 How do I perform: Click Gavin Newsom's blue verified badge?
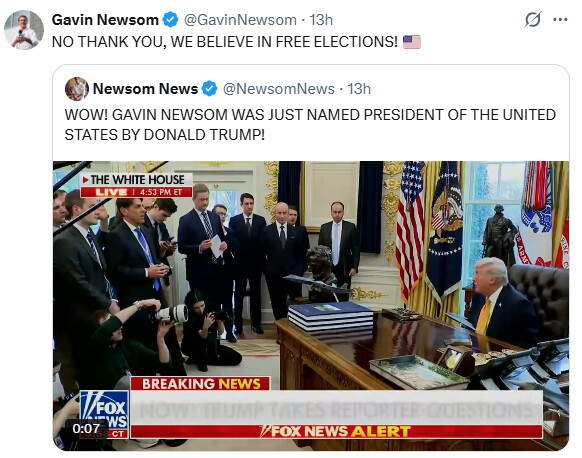point(171,20)
